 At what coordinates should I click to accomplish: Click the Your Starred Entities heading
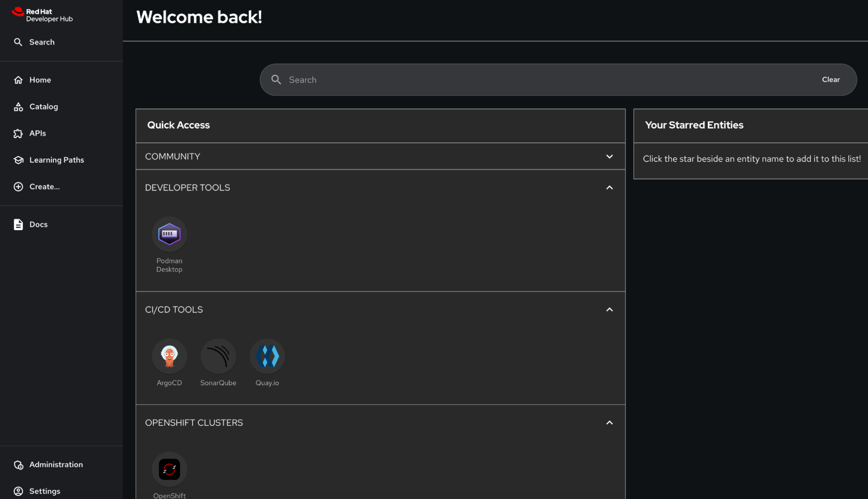(694, 125)
